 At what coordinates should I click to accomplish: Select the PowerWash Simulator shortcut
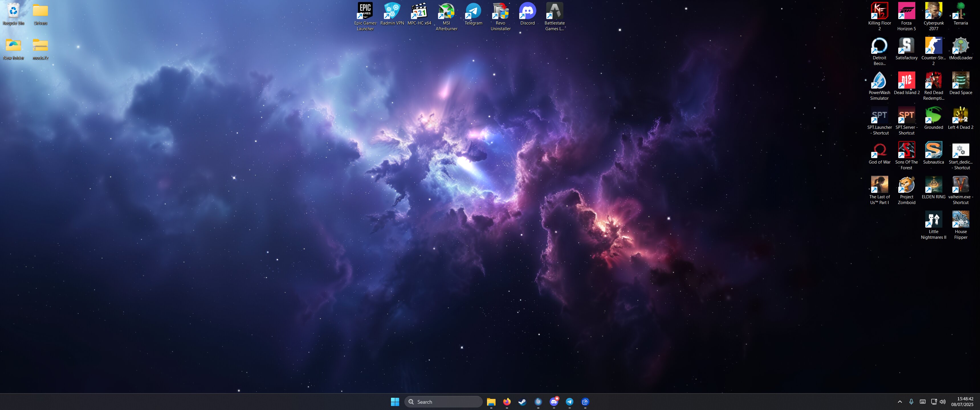click(879, 86)
